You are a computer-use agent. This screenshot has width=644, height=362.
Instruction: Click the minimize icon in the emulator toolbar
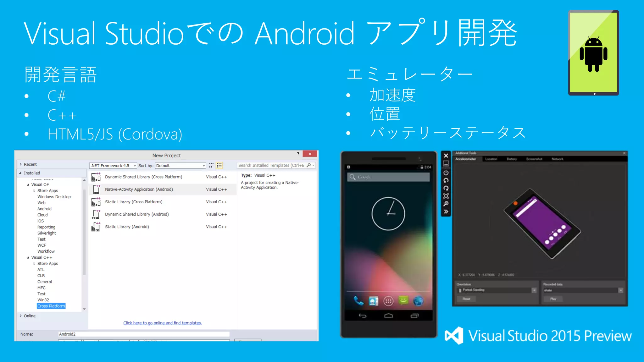[x=446, y=163]
